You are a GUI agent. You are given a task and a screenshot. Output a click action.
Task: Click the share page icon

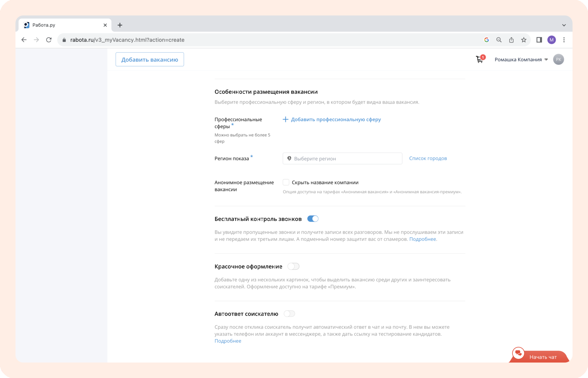(511, 40)
